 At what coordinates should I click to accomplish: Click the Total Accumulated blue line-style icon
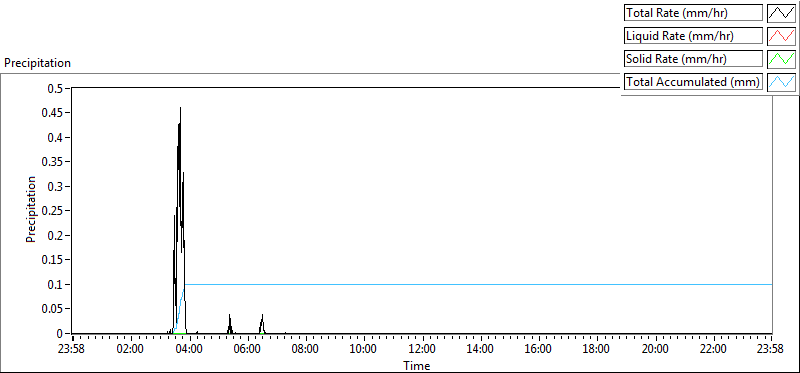coord(781,82)
